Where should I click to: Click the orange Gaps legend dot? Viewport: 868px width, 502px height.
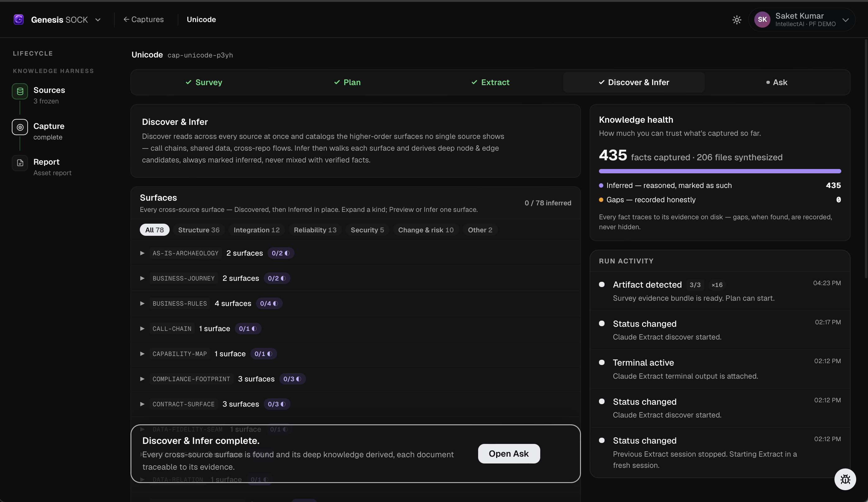click(601, 200)
